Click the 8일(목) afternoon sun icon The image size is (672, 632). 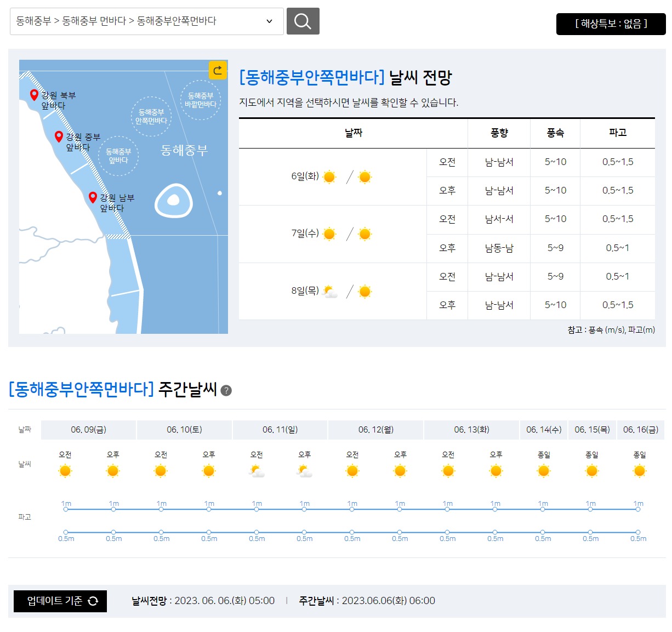pos(365,292)
